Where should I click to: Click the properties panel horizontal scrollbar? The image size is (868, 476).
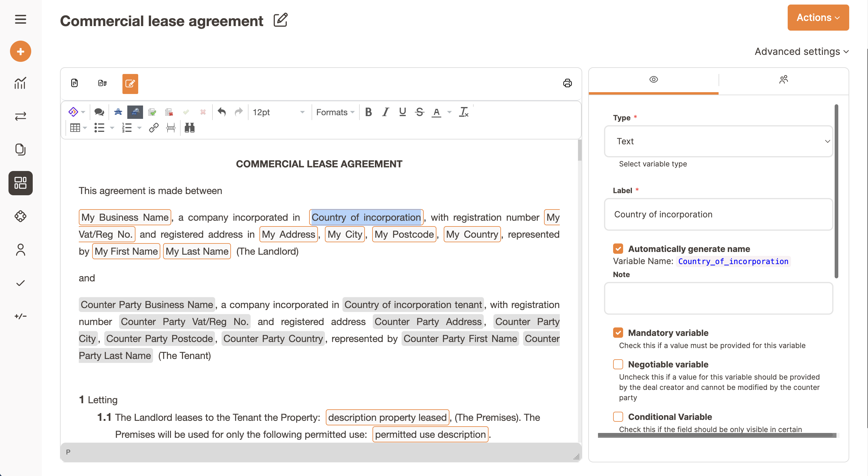coord(717,435)
